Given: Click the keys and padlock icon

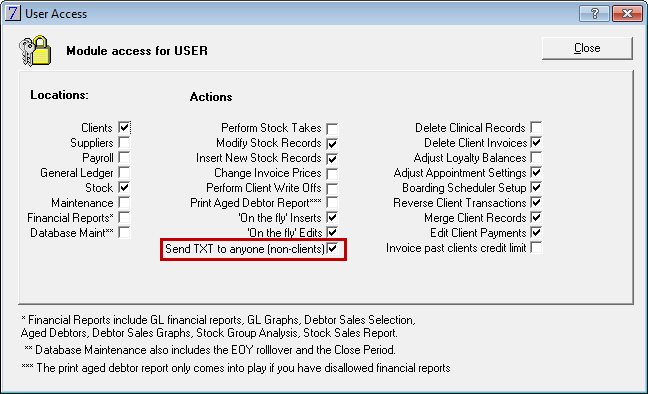Looking at the screenshot, I should pyautogui.click(x=35, y=50).
